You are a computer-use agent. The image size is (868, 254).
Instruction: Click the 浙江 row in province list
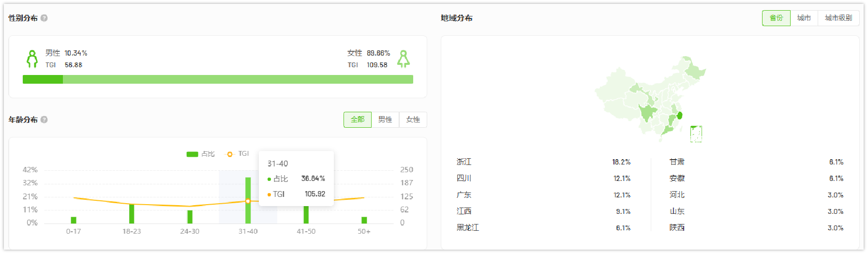point(543,162)
